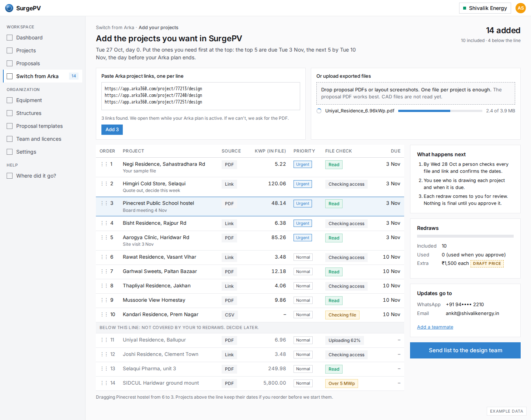Screen dimensions: 531x420
Task: Grab the drag handle for Himgiri Cold Store row
Action: (104, 184)
